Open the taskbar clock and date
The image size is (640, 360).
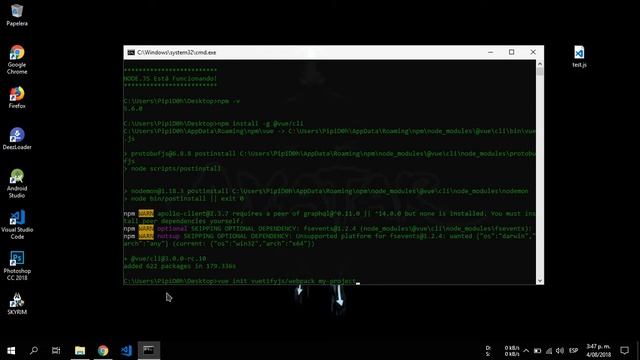(x=598, y=350)
